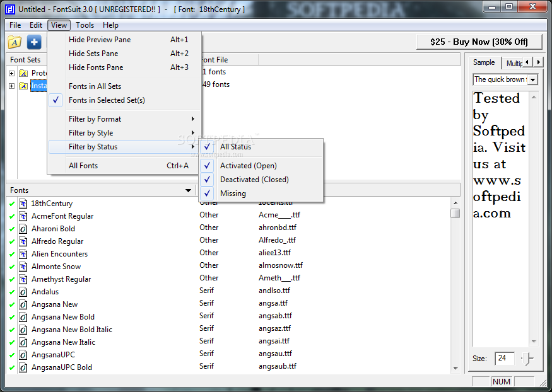The image size is (552, 392).
Task: Choose Hide Fonts Pane
Action: tap(125, 67)
